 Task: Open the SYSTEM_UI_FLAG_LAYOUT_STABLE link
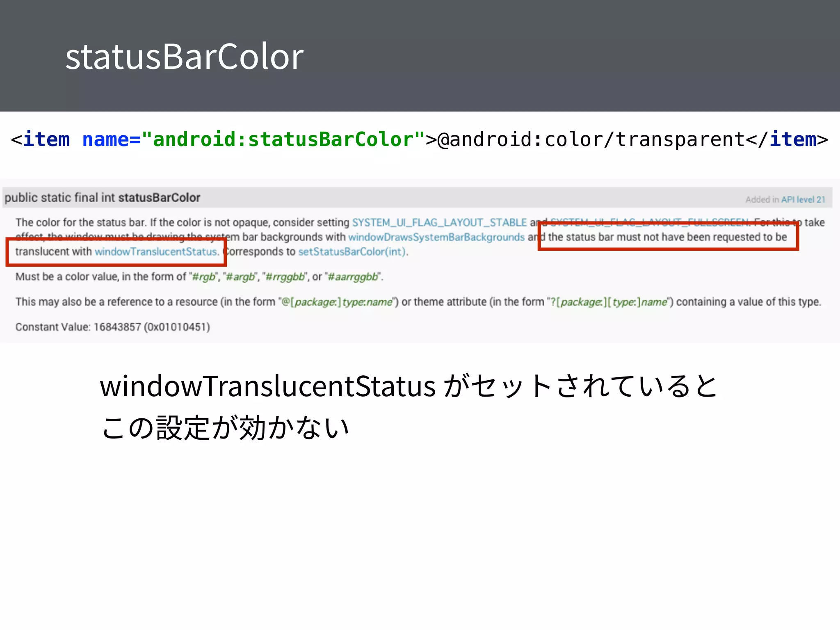tap(439, 222)
